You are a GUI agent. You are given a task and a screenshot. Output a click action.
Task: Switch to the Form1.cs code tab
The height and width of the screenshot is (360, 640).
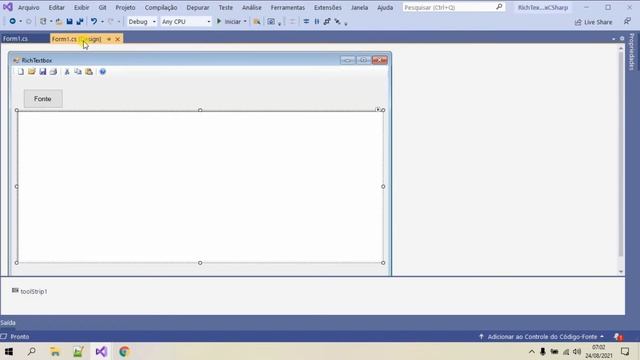pos(16,39)
